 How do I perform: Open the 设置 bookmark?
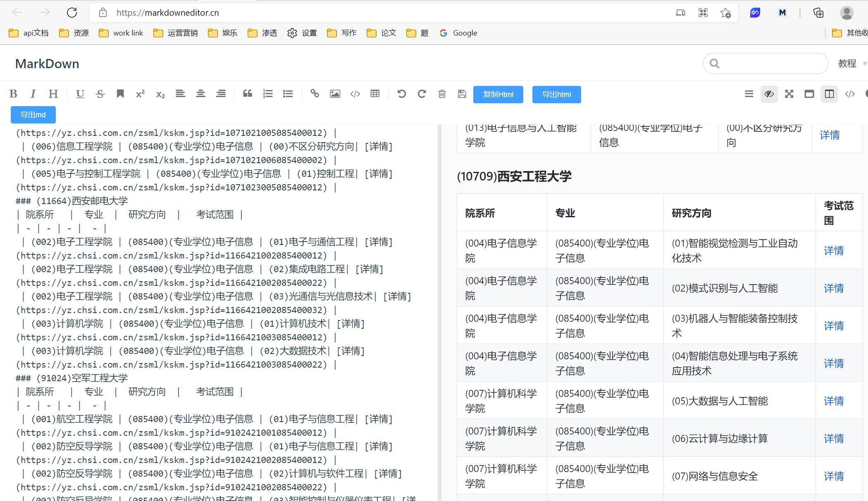302,33
